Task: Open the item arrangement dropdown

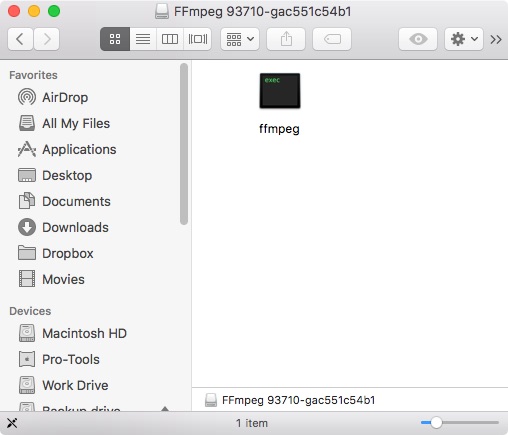Action: [240, 39]
